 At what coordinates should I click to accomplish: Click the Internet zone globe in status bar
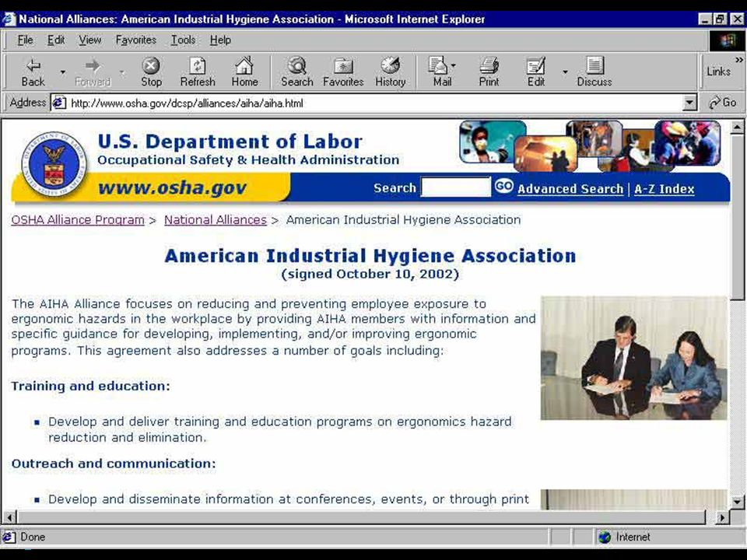pos(605,537)
